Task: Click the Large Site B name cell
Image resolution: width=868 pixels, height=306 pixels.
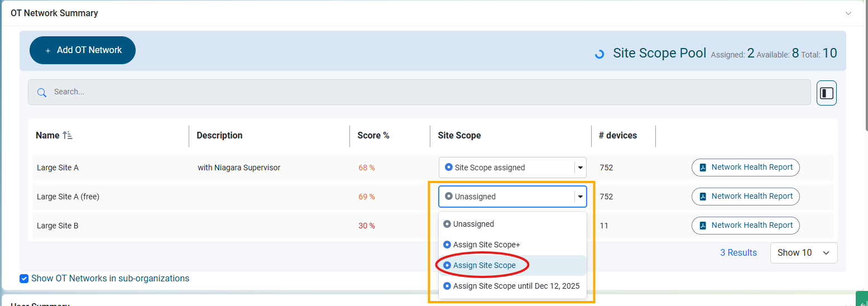Action: 57,226
